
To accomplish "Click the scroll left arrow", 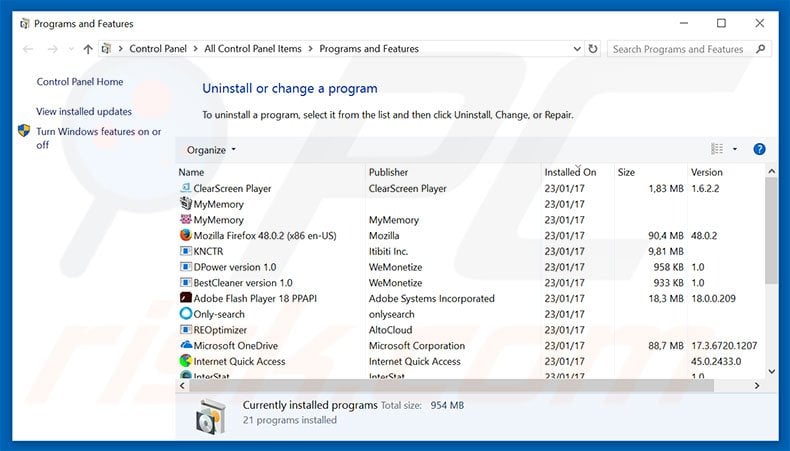I will pos(182,385).
